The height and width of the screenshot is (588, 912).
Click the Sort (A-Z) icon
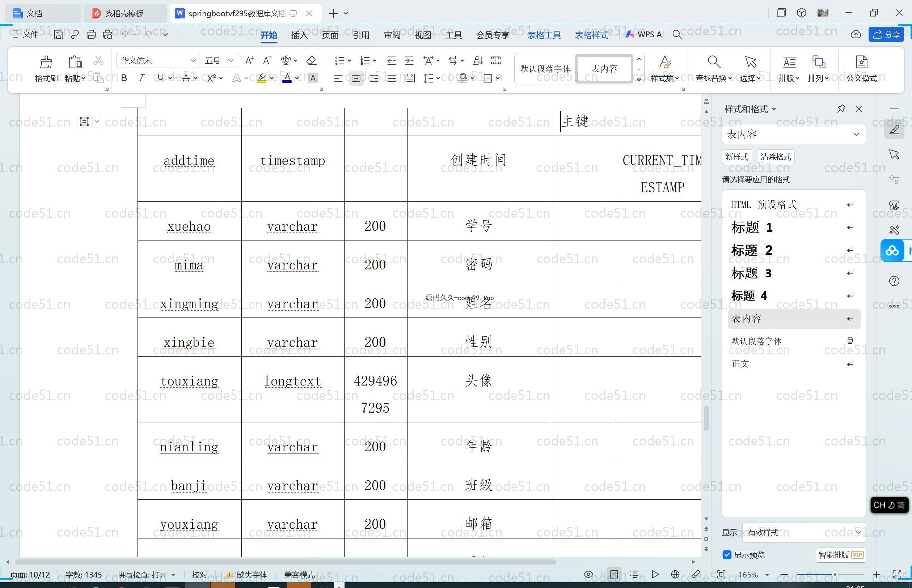coord(478,60)
